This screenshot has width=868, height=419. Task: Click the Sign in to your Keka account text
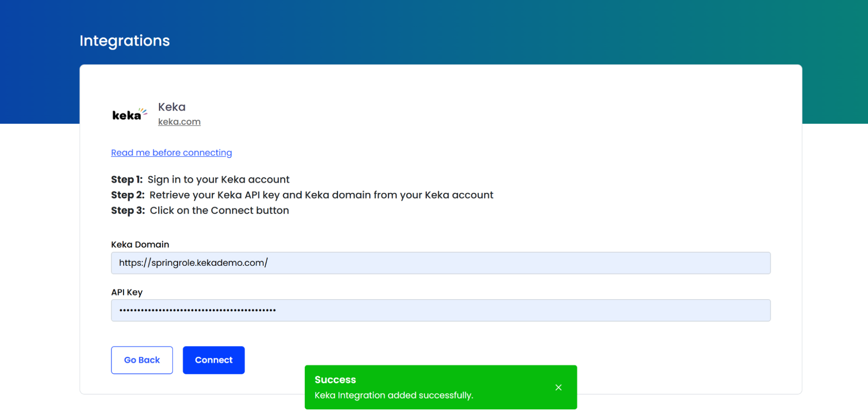(x=218, y=180)
